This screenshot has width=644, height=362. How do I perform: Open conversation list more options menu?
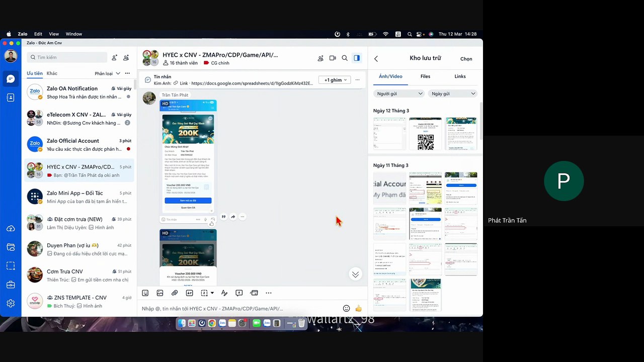[127, 73]
